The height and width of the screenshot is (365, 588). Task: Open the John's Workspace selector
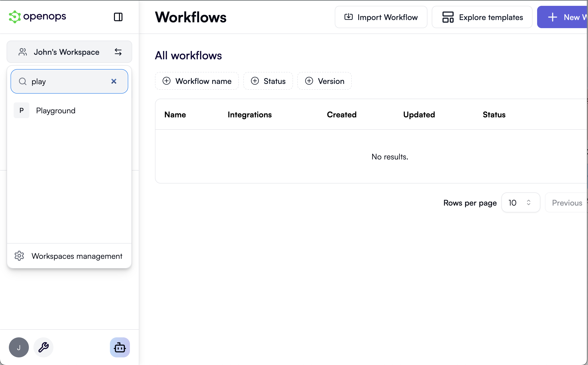67,52
